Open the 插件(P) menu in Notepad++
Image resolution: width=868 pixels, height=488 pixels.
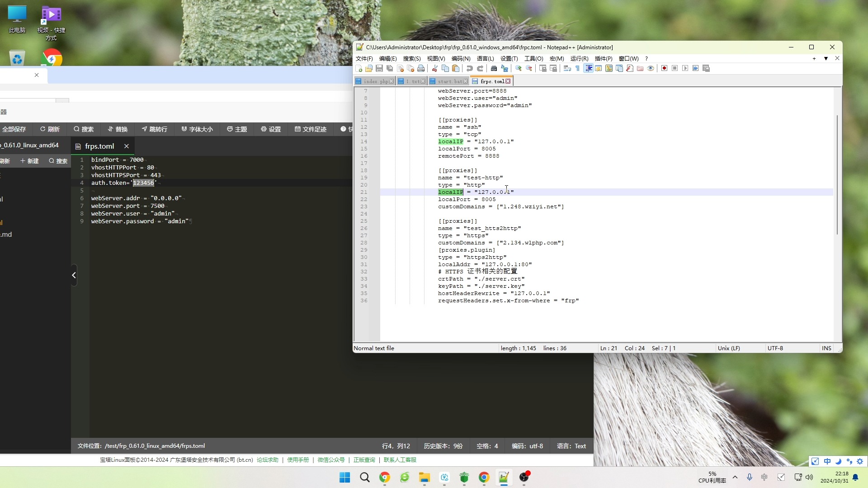coord(604,59)
